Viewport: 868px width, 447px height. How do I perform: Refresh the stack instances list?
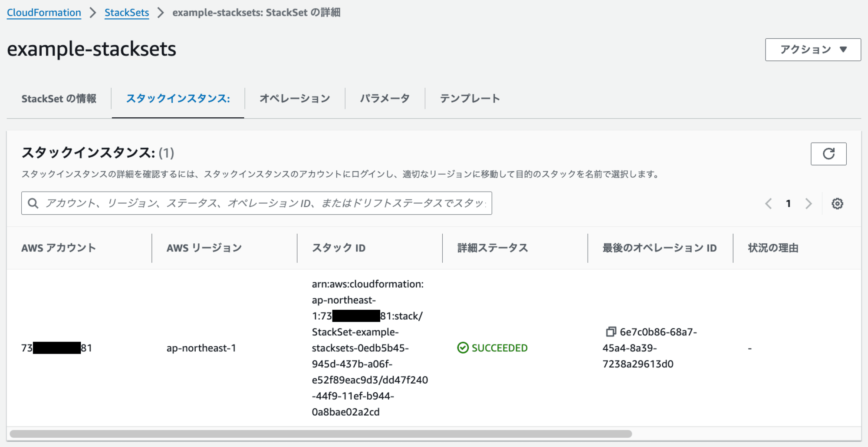point(828,154)
